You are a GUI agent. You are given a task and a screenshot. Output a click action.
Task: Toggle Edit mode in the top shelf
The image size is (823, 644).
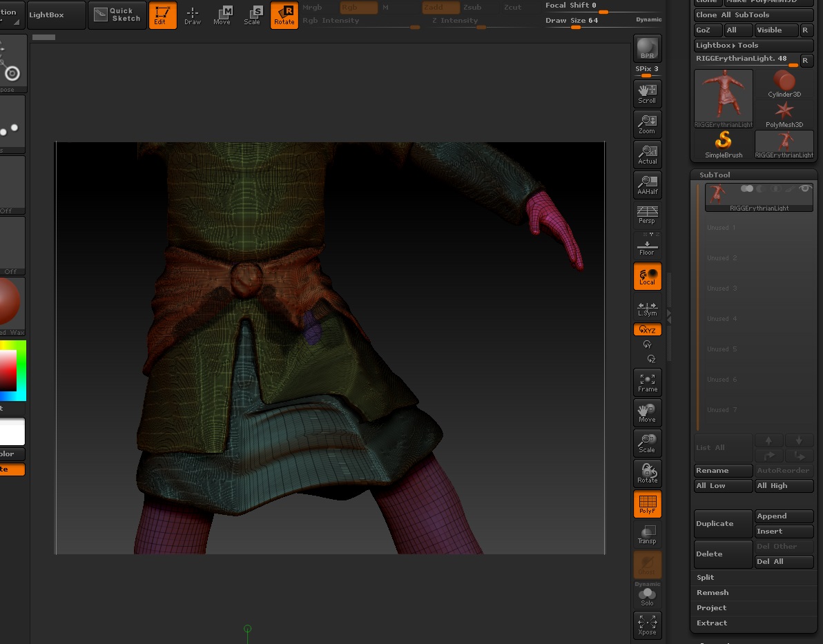coord(163,14)
